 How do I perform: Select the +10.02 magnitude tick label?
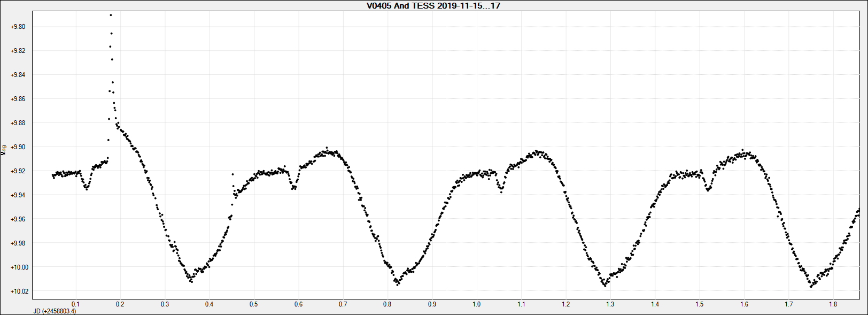pyautogui.click(x=18, y=291)
